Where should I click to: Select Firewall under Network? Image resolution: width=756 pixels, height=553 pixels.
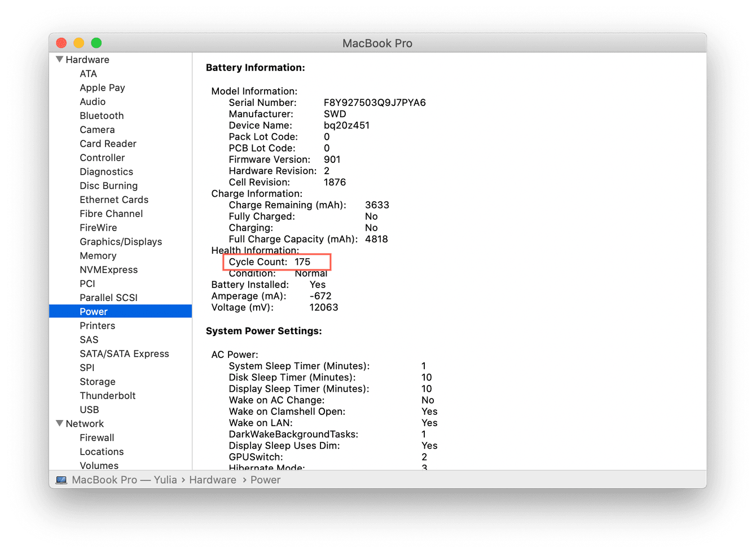[x=96, y=437]
